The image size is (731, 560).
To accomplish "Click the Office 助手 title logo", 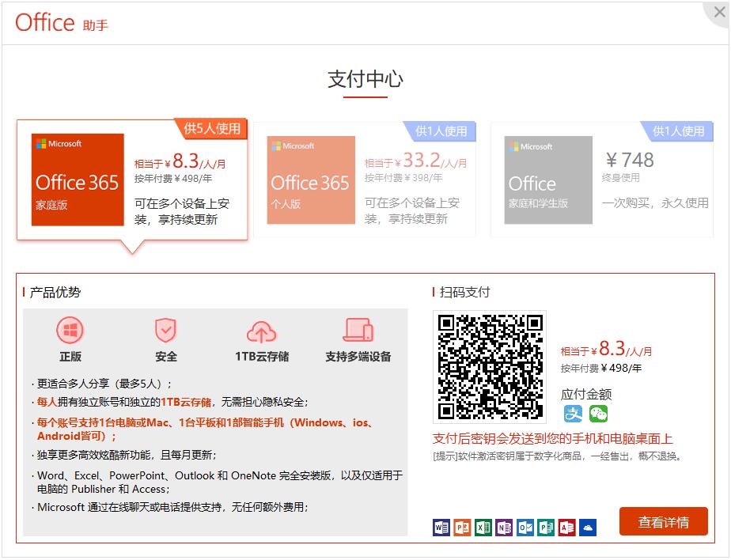I will click(x=62, y=23).
